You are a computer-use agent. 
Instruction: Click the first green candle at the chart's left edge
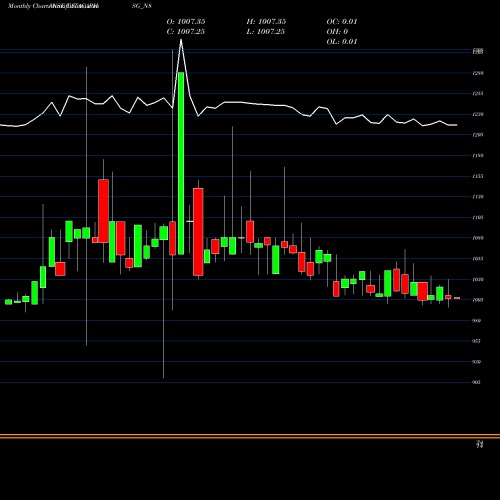9,302
